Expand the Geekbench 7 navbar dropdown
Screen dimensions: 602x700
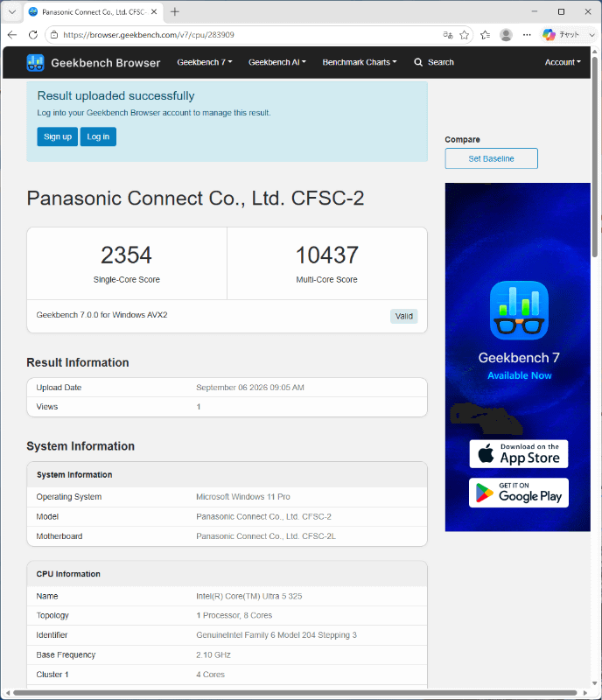[x=205, y=62]
